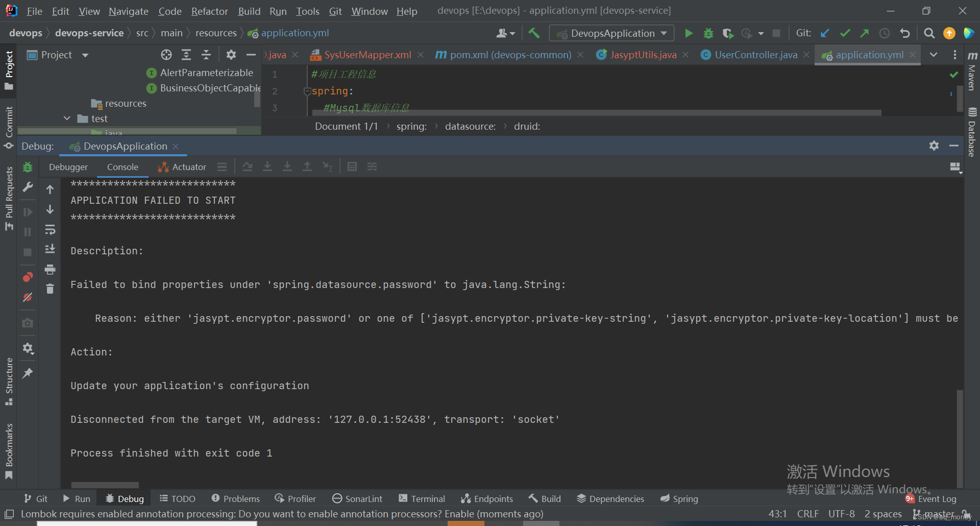Fold the spring: block in editor
Screen dimensions: 980x526
tap(307, 91)
